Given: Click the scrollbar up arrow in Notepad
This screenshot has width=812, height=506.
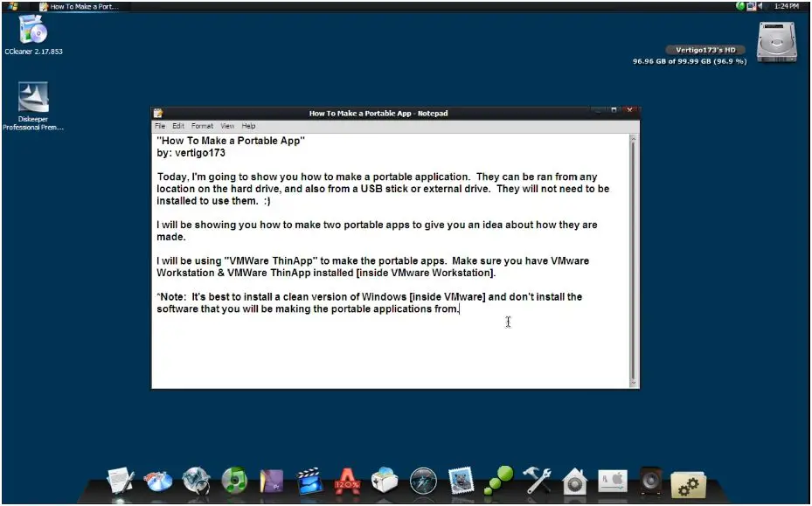Looking at the screenshot, I should 633,138.
